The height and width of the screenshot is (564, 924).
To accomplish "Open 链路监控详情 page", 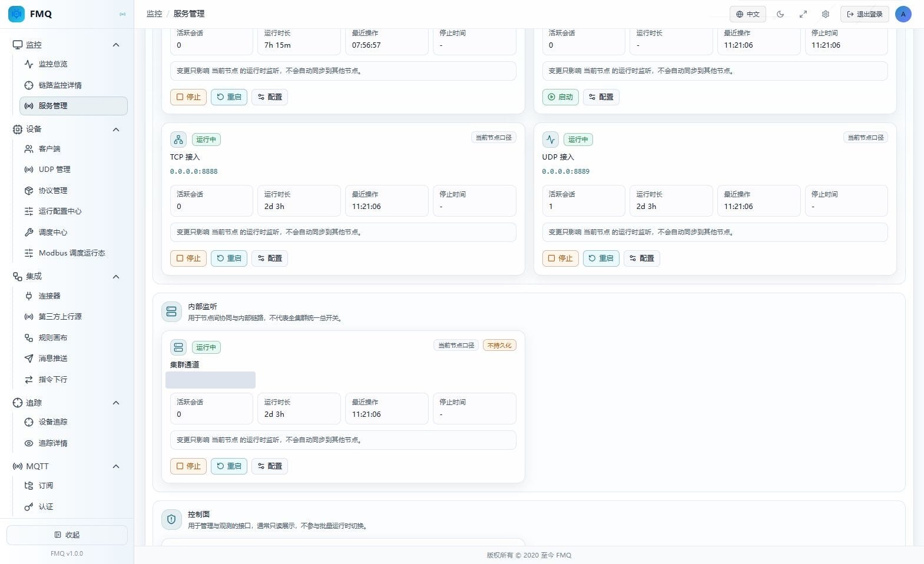I will (74, 85).
